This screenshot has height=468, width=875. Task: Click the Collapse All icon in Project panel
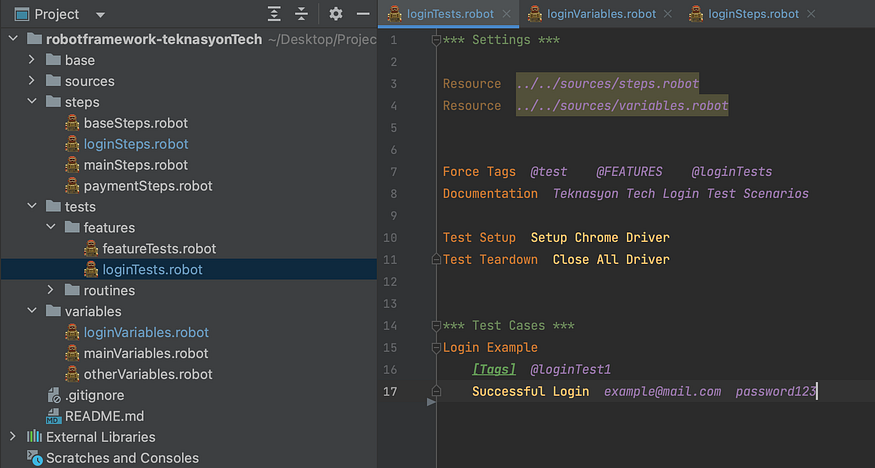[x=302, y=14]
